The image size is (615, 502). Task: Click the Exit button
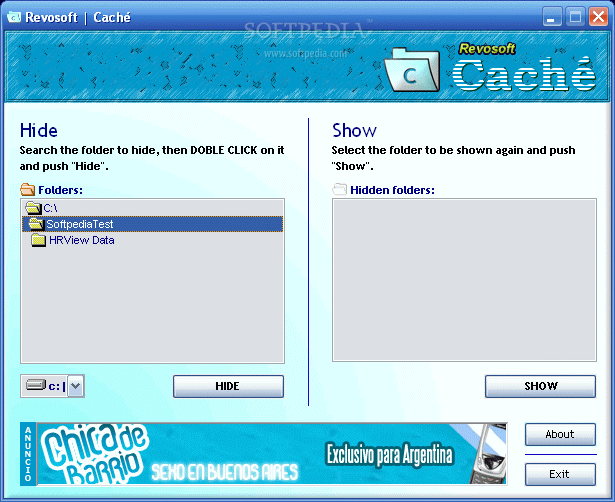(560, 474)
